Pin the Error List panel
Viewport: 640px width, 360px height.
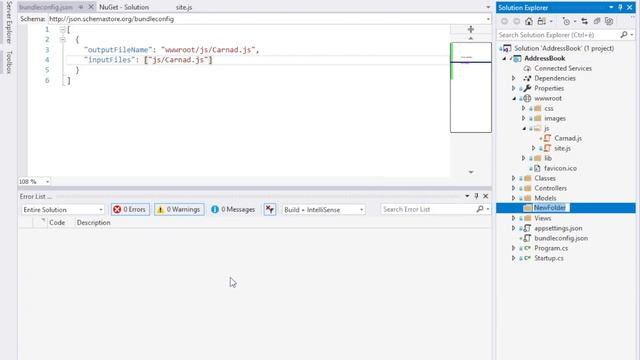476,196
